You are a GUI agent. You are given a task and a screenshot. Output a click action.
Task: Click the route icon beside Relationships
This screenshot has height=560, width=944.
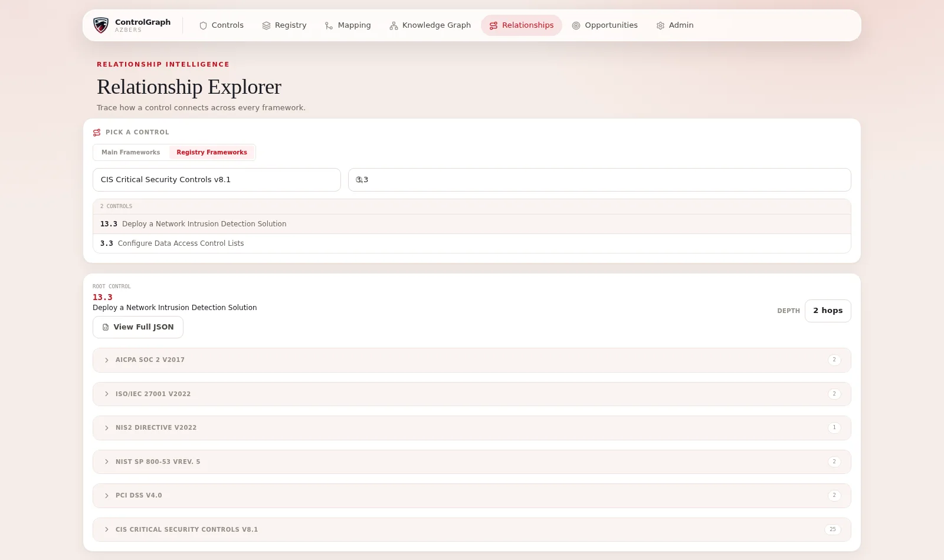(493, 25)
